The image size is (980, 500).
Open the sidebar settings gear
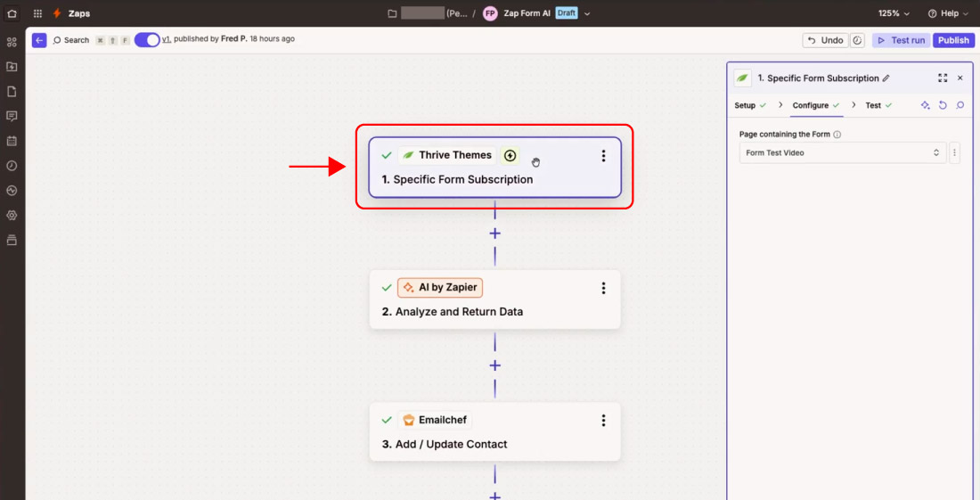[x=12, y=215]
